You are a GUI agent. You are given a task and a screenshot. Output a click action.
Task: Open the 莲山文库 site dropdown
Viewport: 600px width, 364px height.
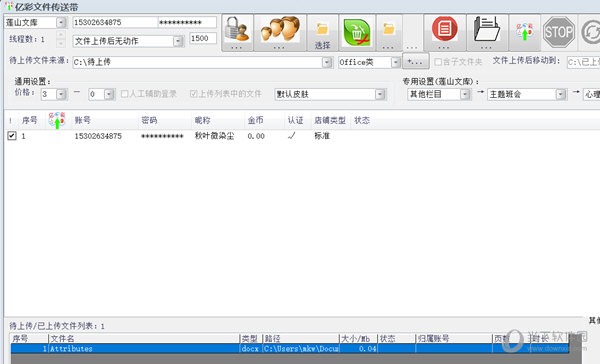tap(61, 23)
